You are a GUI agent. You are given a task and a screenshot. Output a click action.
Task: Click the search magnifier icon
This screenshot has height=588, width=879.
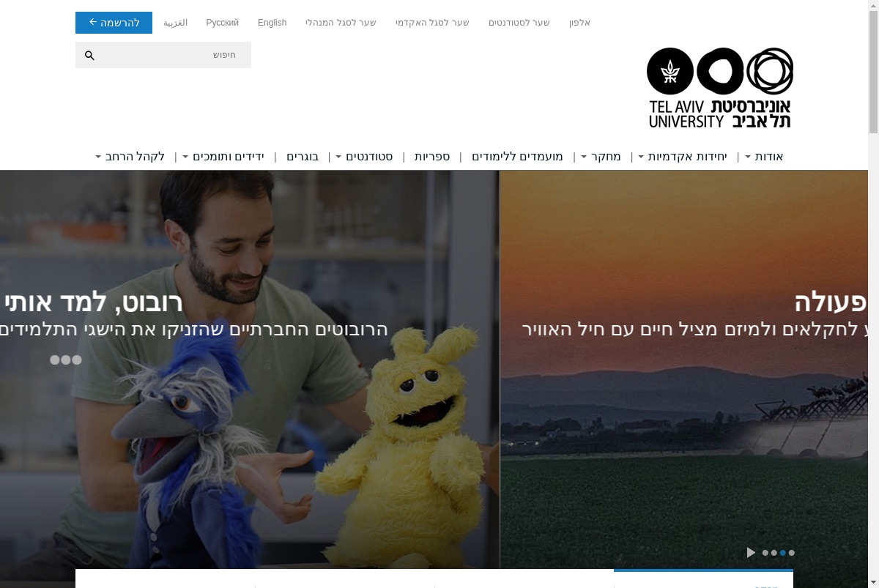pyautogui.click(x=89, y=55)
